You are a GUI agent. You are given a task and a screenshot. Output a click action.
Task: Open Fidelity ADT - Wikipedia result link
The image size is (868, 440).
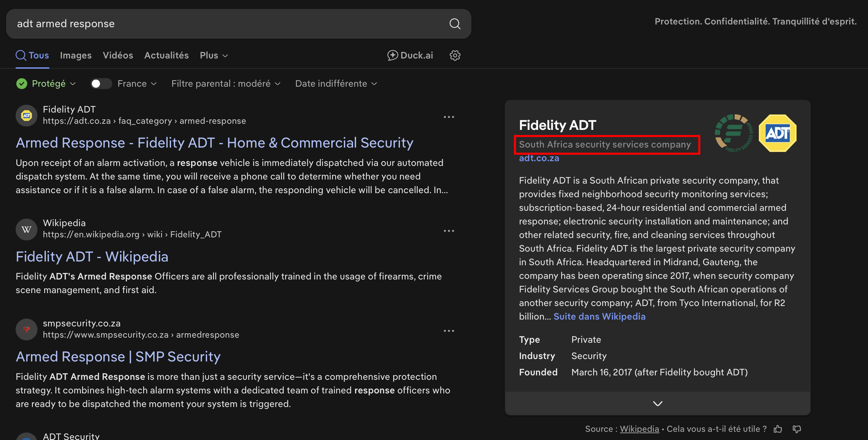point(92,257)
